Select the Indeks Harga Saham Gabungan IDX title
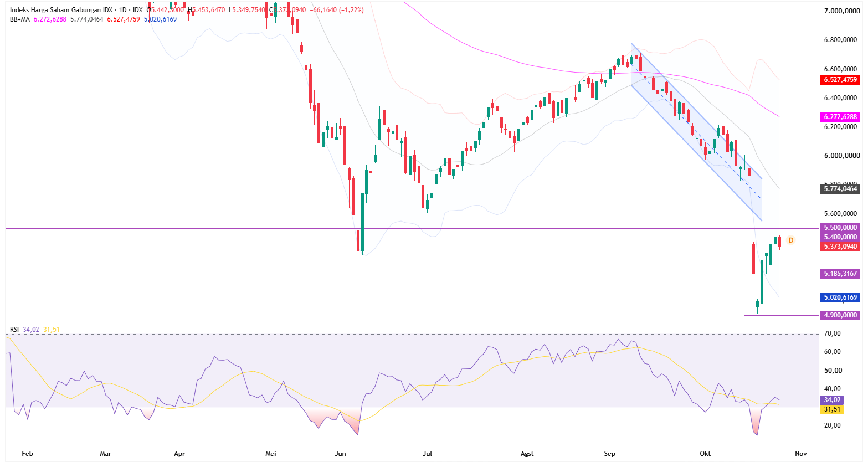 click(x=60, y=10)
